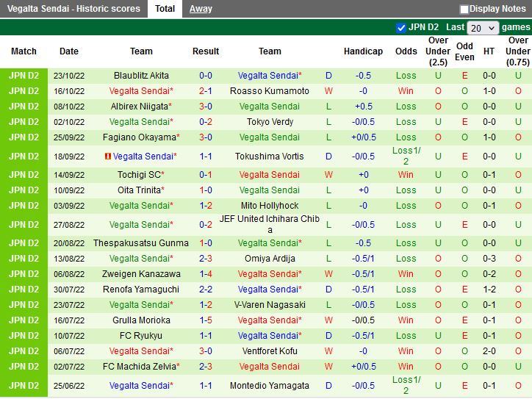The image size is (532, 399).
Task: Open Albirex Niigata team link
Action: (x=141, y=107)
